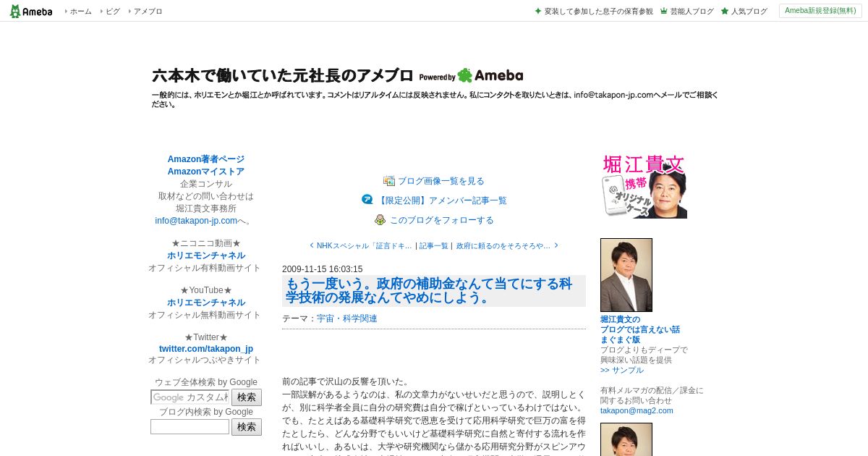This screenshot has height=456, width=868.
Task: Click このブログをフォローする link
Action: coord(442,220)
